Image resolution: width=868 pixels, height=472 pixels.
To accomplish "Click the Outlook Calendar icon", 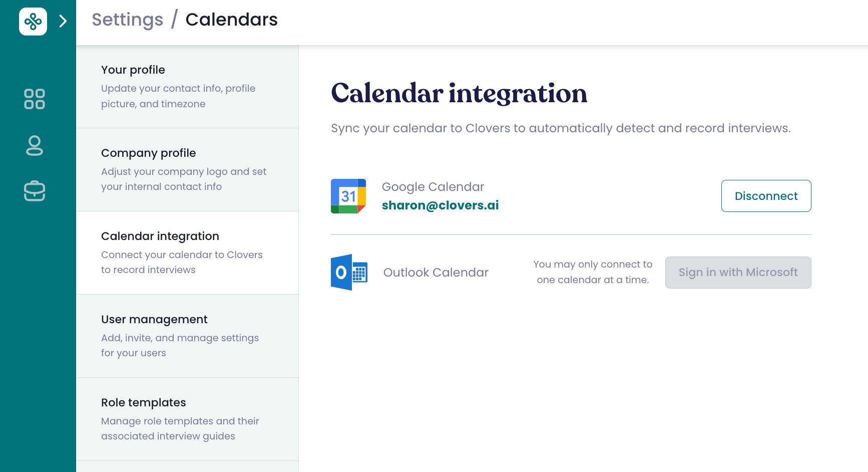I will 349,272.
